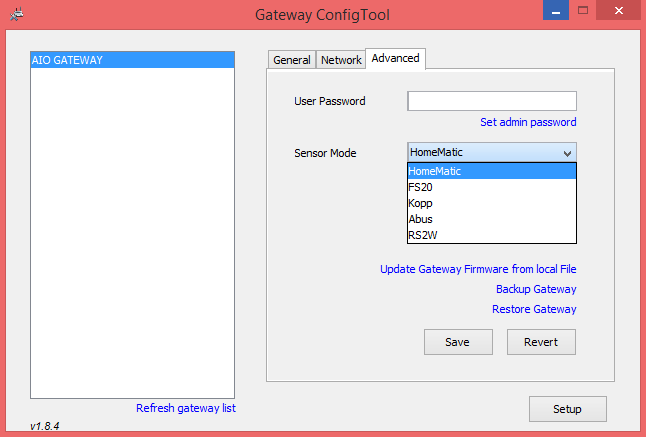Click the Backup Gateway link
The image size is (646, 437).
point(536,289)
